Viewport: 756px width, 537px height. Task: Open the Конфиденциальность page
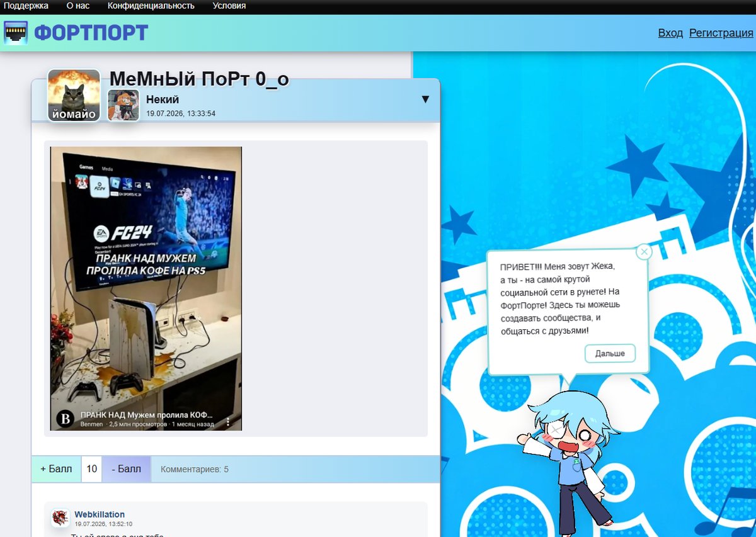pos(151,6)
